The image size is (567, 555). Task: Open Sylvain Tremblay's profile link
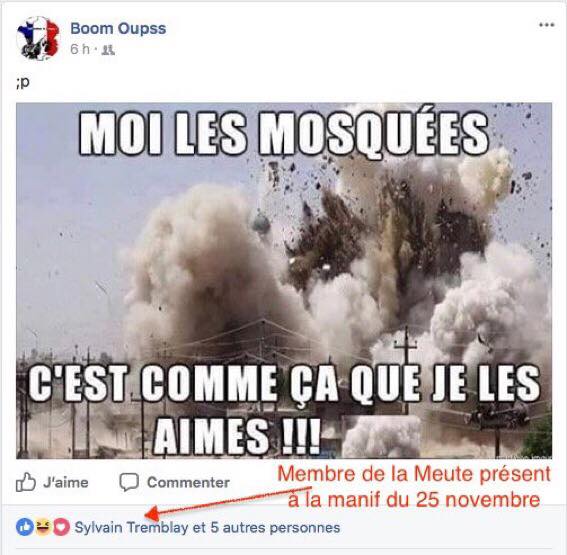coord(131,528)
